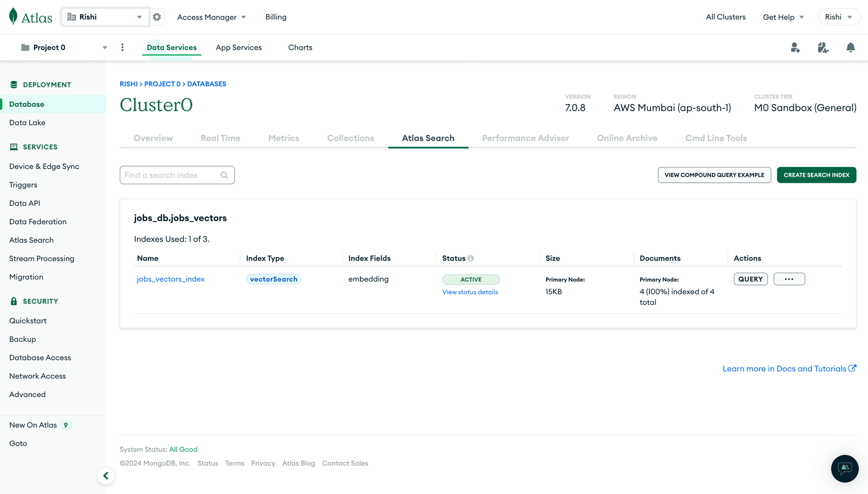This screenshot has height=494, width=868.
Task: Click the search magnifier icon
Action: (224, 176)
